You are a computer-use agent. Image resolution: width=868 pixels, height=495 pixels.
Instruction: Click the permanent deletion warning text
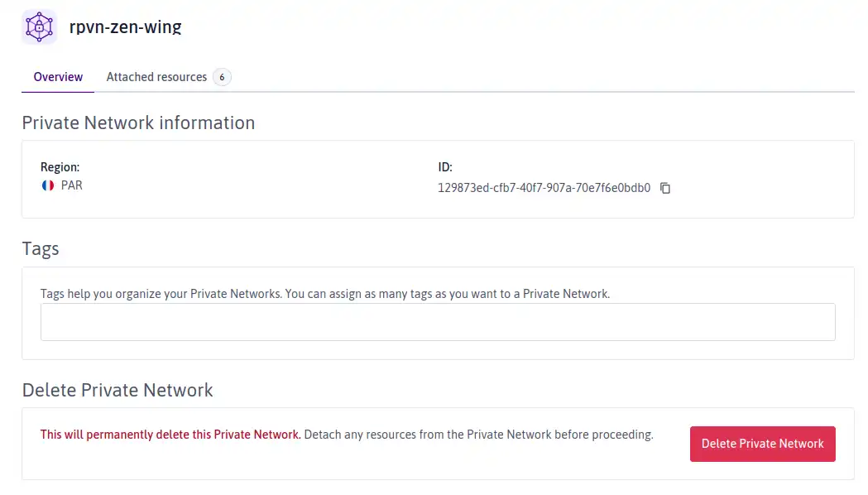170,435
